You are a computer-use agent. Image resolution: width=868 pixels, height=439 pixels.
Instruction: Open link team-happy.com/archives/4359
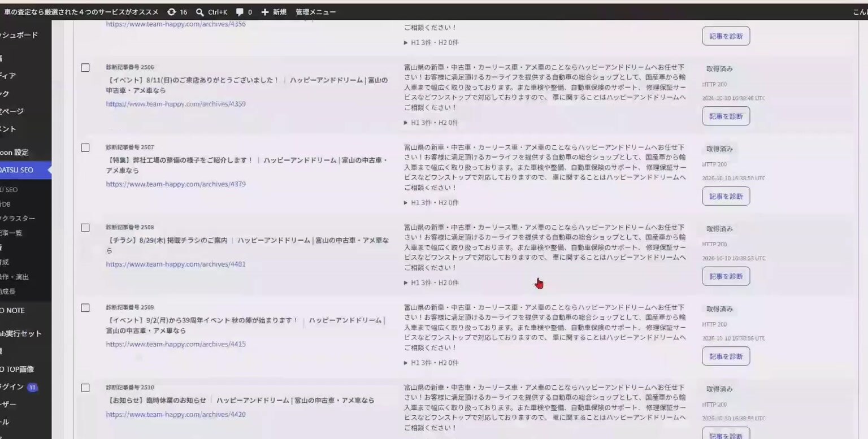click(x=176, y=104)
